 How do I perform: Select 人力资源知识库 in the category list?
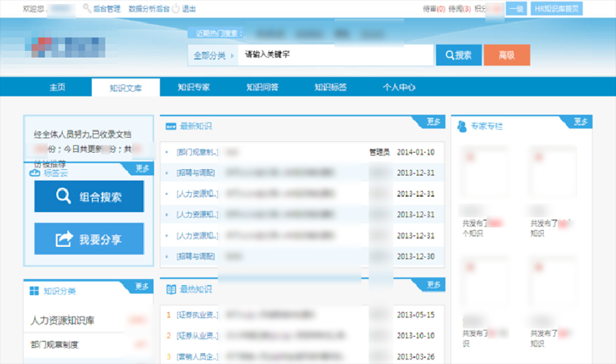click(62, 321)
